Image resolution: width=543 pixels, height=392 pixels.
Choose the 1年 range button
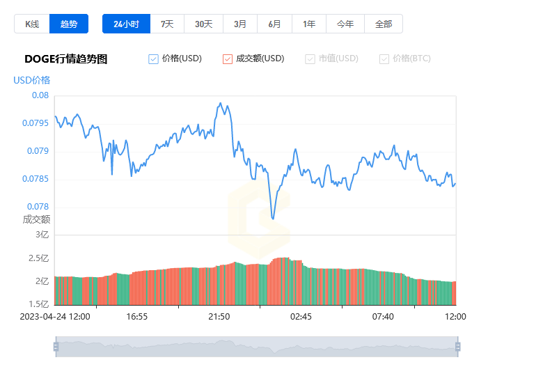(x=309, y=24)
